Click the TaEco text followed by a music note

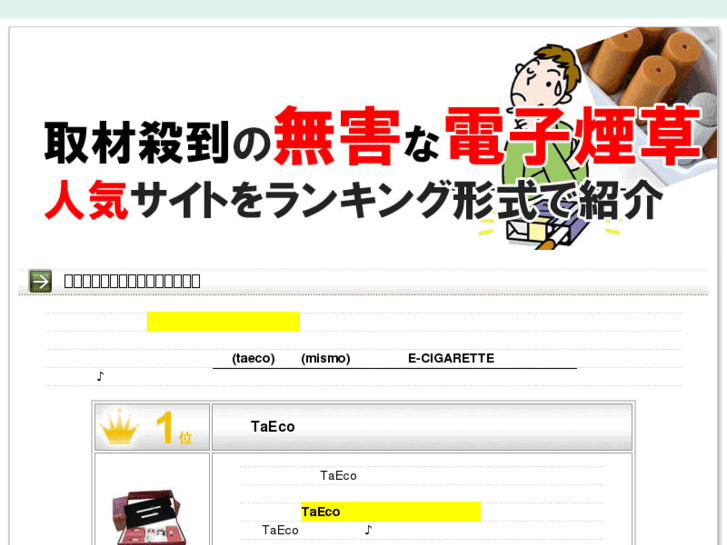(280, 530)
